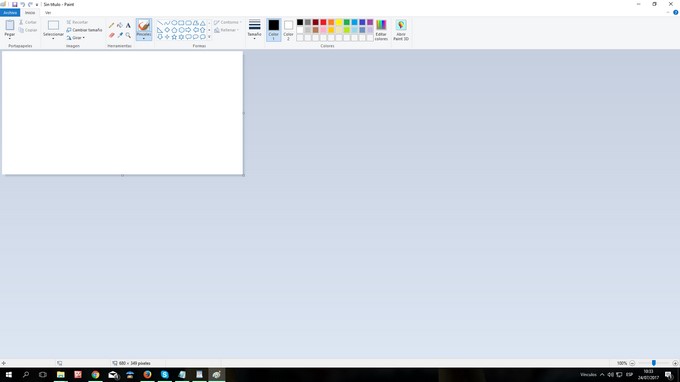Image resolution: width=680 pixels, height=382 pixels.
Task: Click the zoom slider thumb
Action: tap(654, 363)
